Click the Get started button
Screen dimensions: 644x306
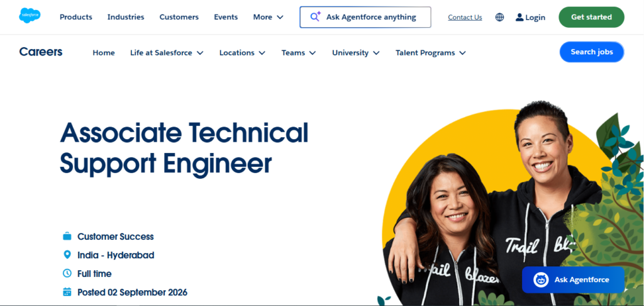click(x=591, y=17)
